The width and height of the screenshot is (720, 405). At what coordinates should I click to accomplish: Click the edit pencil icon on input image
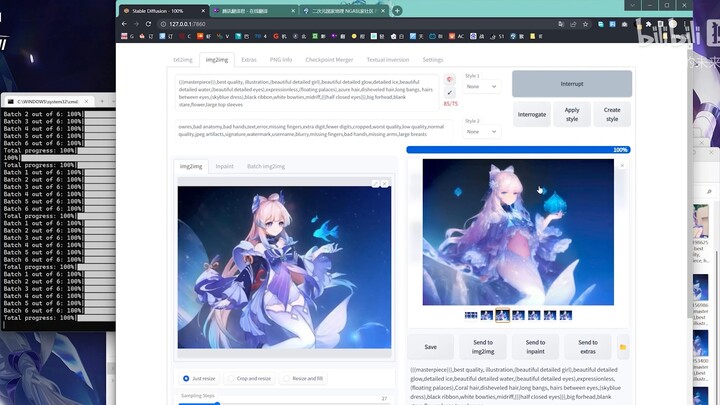(x=375, y=184)
